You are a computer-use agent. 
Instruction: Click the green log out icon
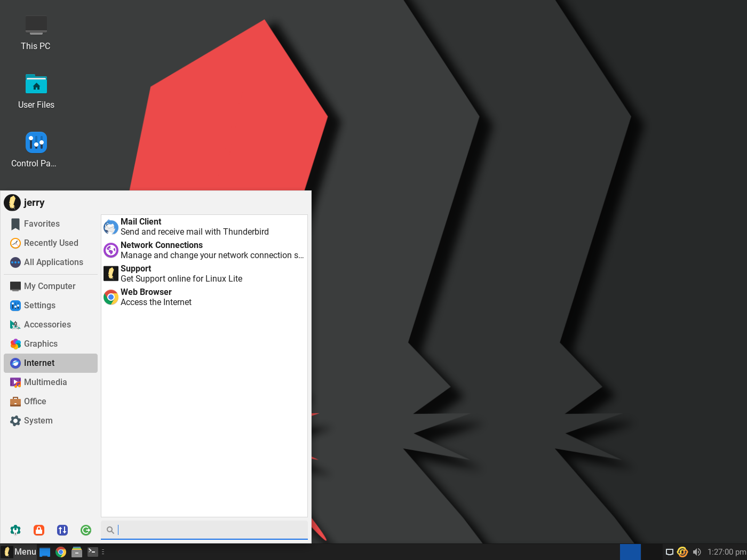point(86,530)
